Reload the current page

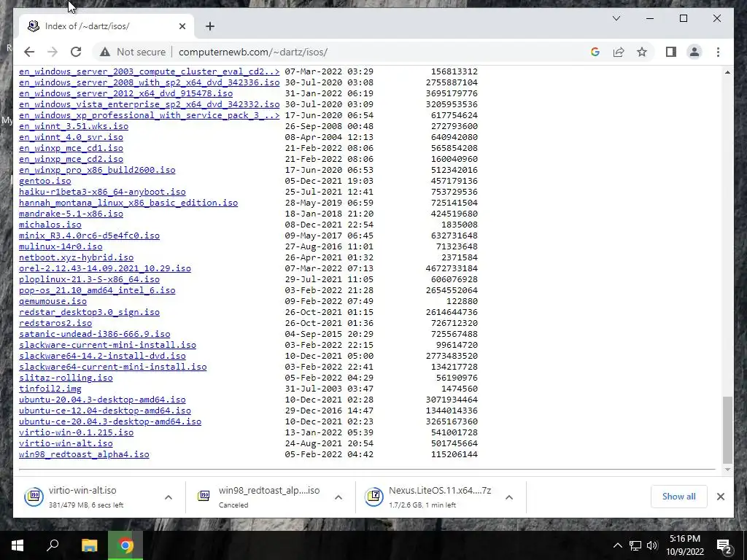click(76, 52)
